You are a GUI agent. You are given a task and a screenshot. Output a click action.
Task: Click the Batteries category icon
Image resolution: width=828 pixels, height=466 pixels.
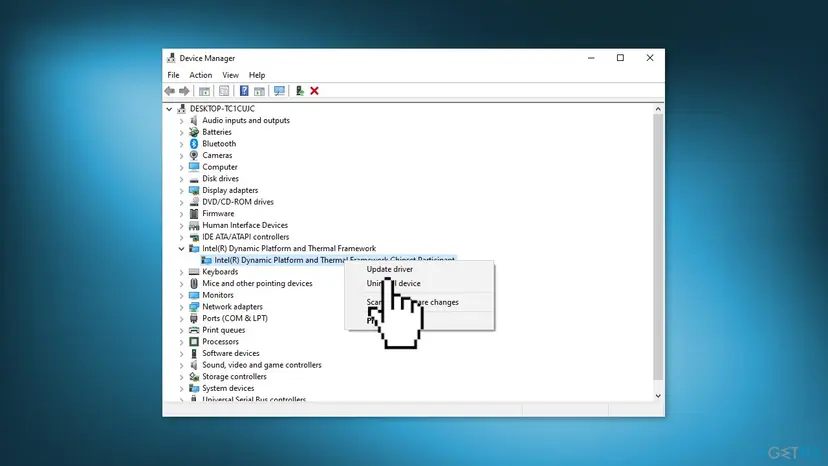coord(194,132)
